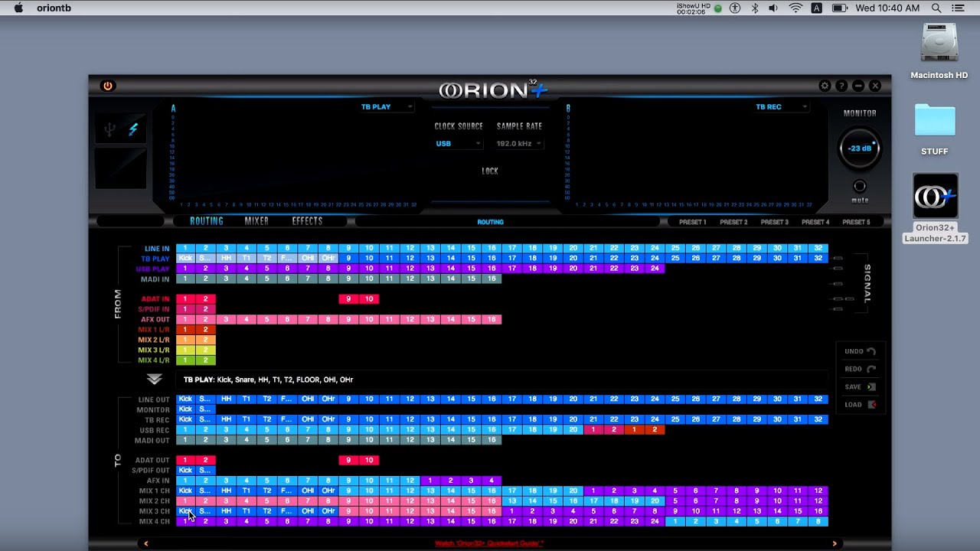
Task: Select PRESET 2
Action: [733, 222]
